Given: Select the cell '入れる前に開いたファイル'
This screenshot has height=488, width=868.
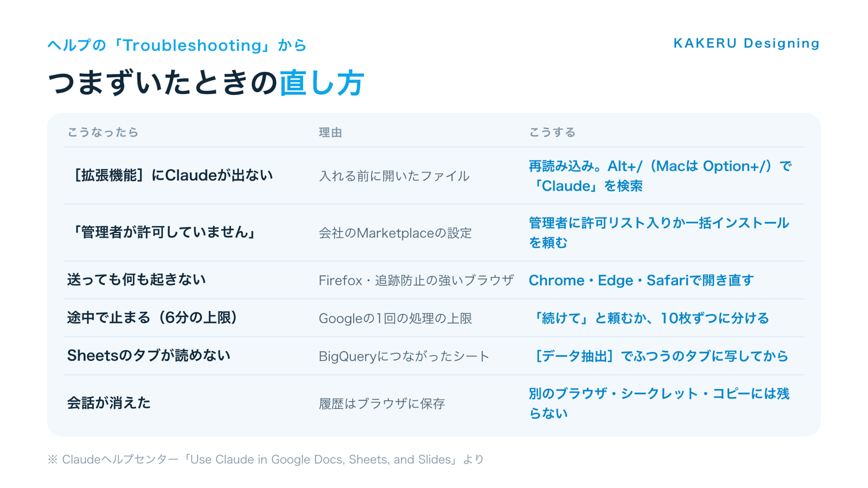Looking at the screenshot, I should 394,176.
